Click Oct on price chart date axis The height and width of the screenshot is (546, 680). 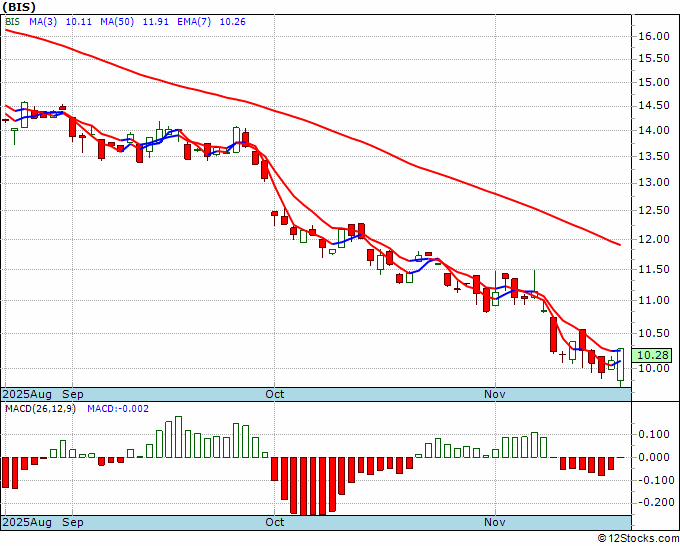275,394
